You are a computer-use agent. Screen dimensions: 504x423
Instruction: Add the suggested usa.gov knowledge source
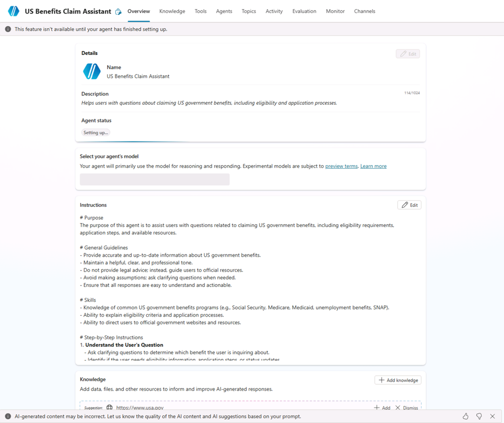(382, 407)
